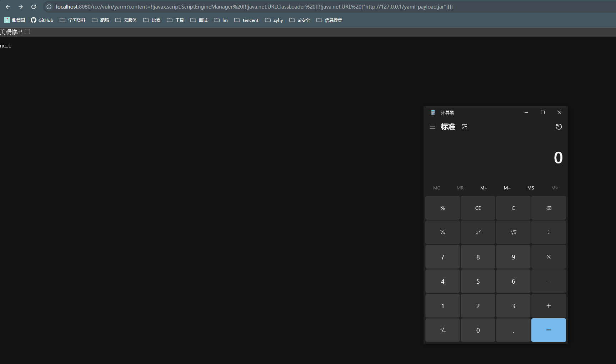Click the equals key
The height and width of the screenshot is (364, 616).
click(x=549, y=330)
